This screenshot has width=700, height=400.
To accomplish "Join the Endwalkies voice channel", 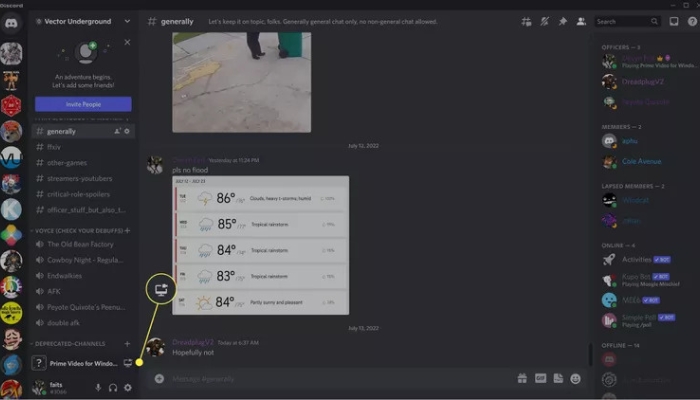I will coord(83,276).
